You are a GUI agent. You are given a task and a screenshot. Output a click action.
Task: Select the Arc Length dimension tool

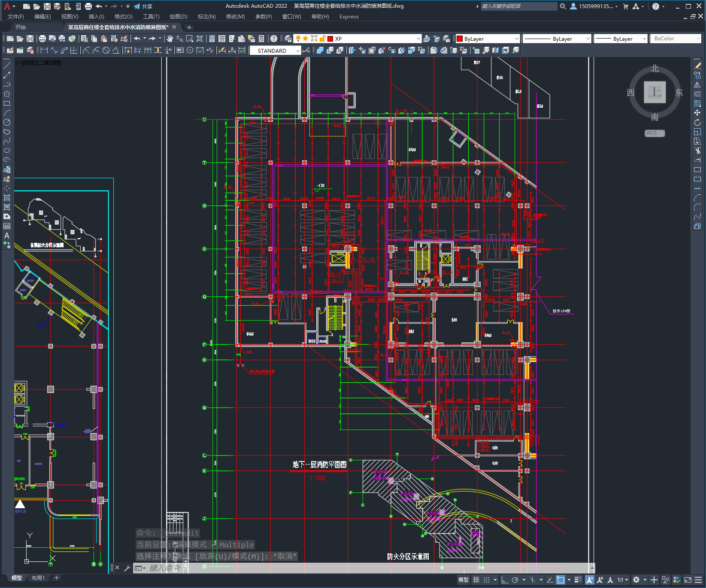pos(64,50)
